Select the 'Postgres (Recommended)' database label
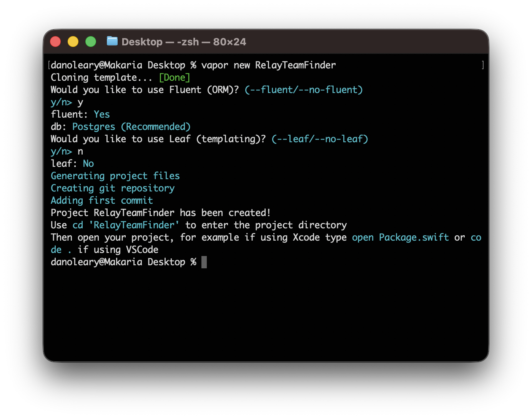The image size is (532, 419). click(131, 126)
